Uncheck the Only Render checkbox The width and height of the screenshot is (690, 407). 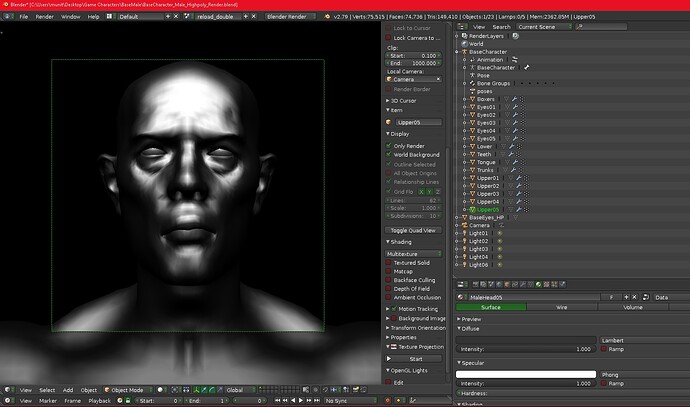pyautogui.click(x=389, y=146)
